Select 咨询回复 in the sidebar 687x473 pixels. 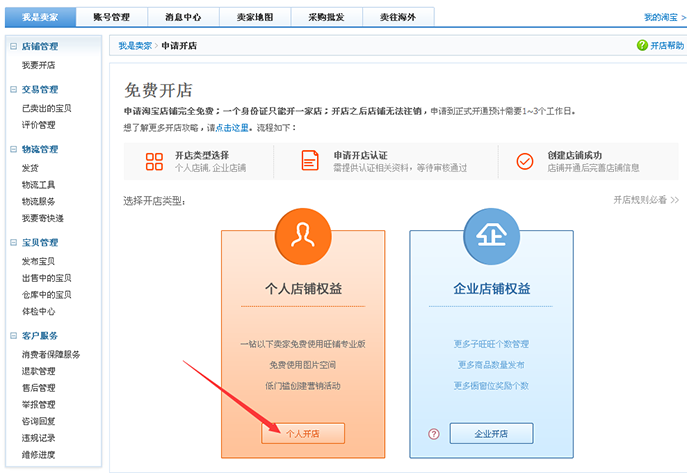[39, 421]
